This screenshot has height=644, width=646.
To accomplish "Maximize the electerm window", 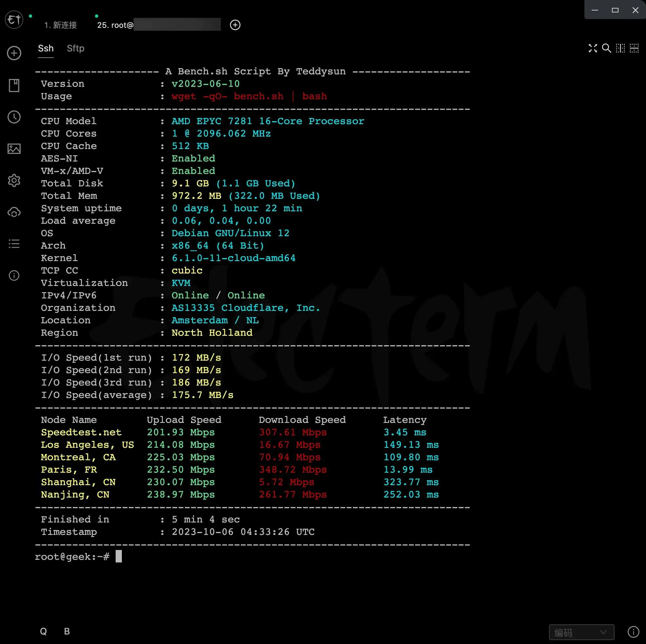I will 615,10.
